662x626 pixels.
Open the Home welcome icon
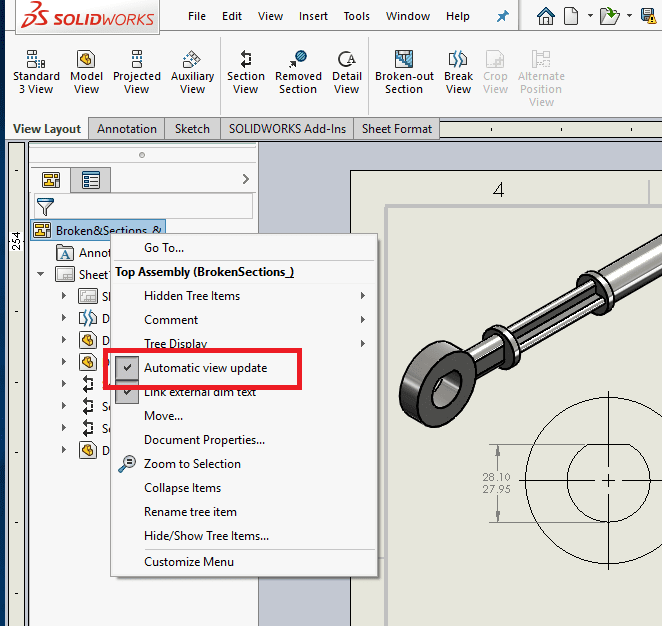pyautogui.click(x=545, y=16)
